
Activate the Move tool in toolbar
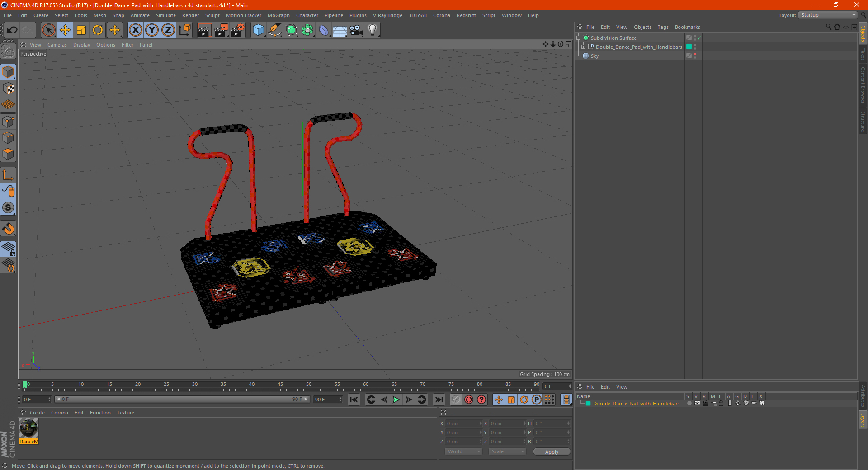[65, 30]
